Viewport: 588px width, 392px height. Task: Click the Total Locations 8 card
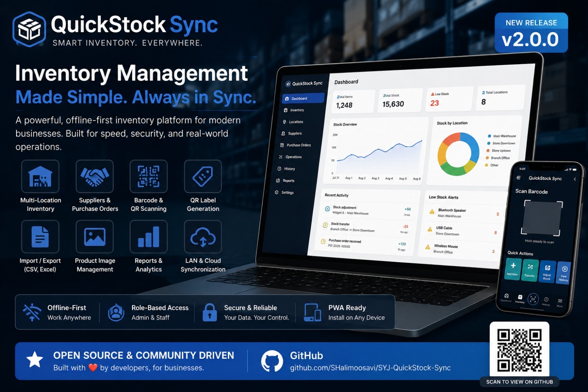[x=501, y=97]
